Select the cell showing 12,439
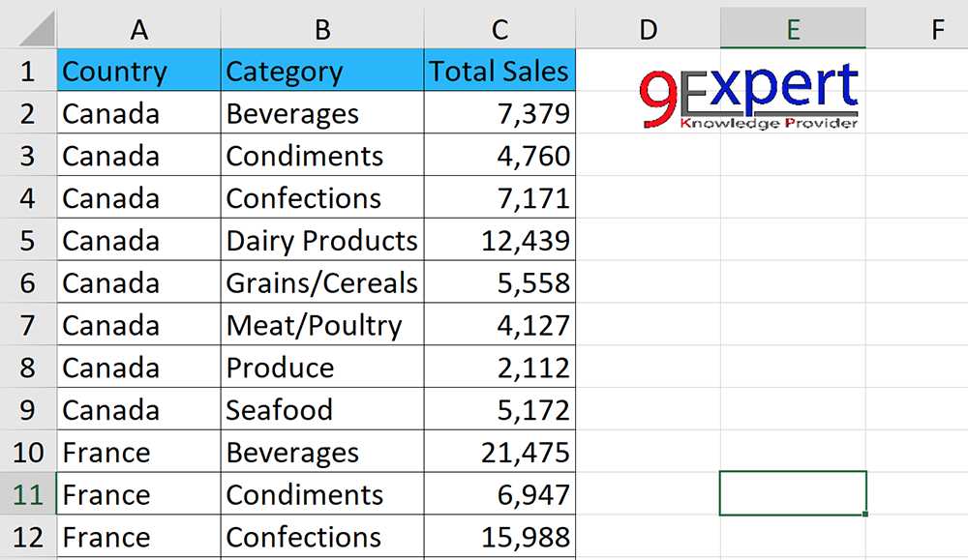The image size is (968, 560). point(499,240)
